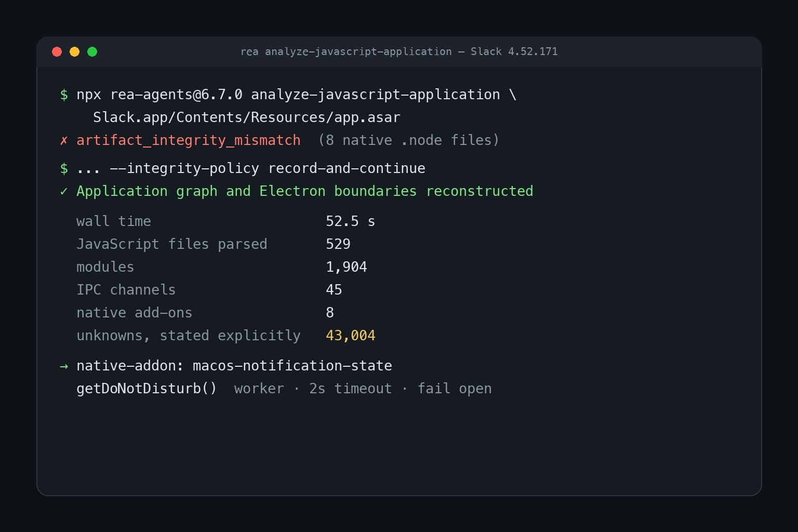Click the 'native add-ons' label
Viewport: 798px width, 532px height.
tap(135, 313)
